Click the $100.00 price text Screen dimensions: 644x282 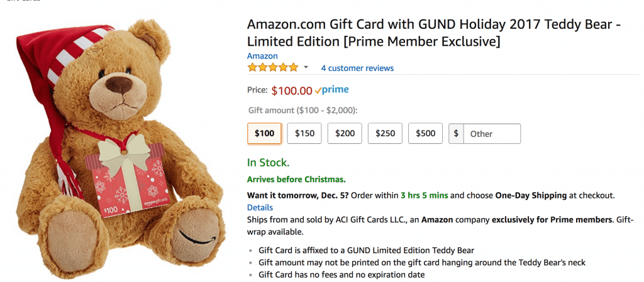coord(292,91)
